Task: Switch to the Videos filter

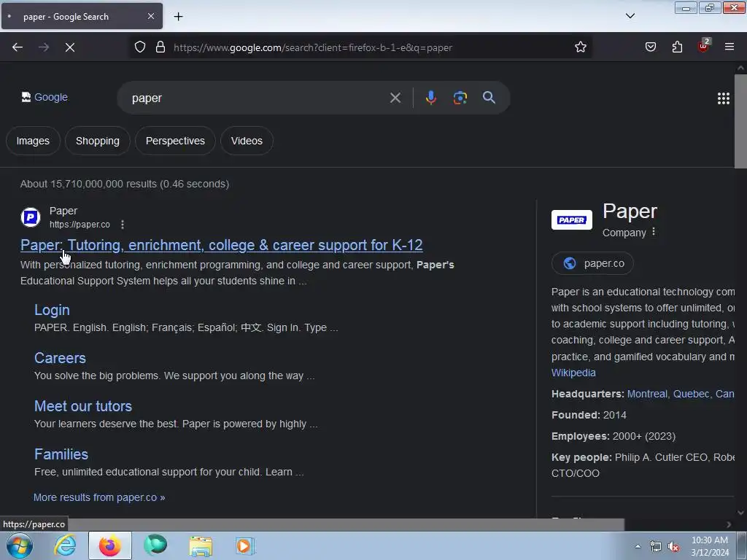Action: (x=247, y=141)
